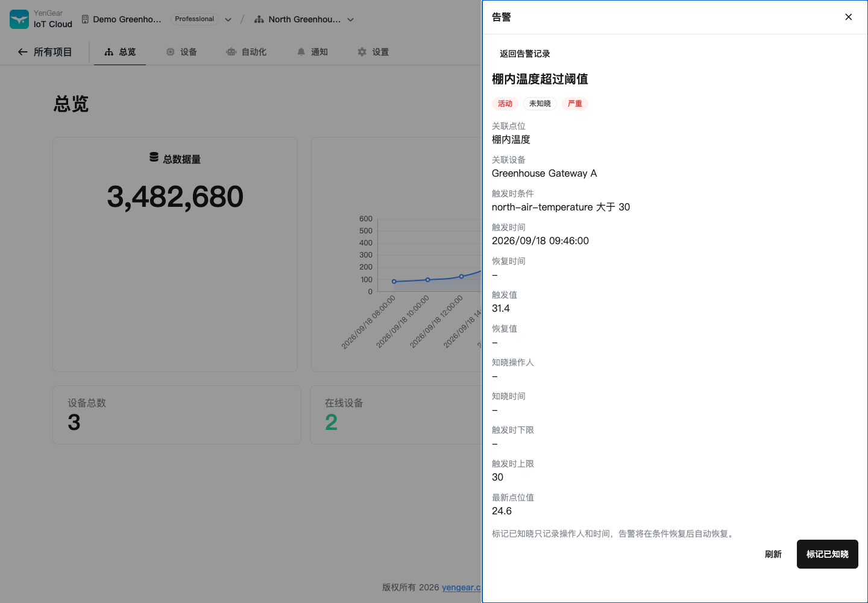Click the 活动 status tag
The image size is (868, 603).
click(505, 104)
